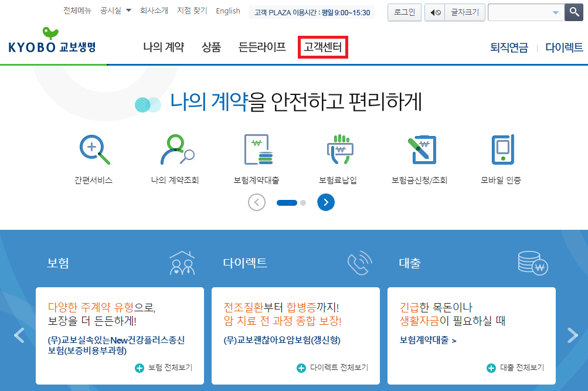Click the 나의 계약을 안전하고 편리하게 headline
The width and height of the screenshot is (588, 391).
[x=296, y=101]
